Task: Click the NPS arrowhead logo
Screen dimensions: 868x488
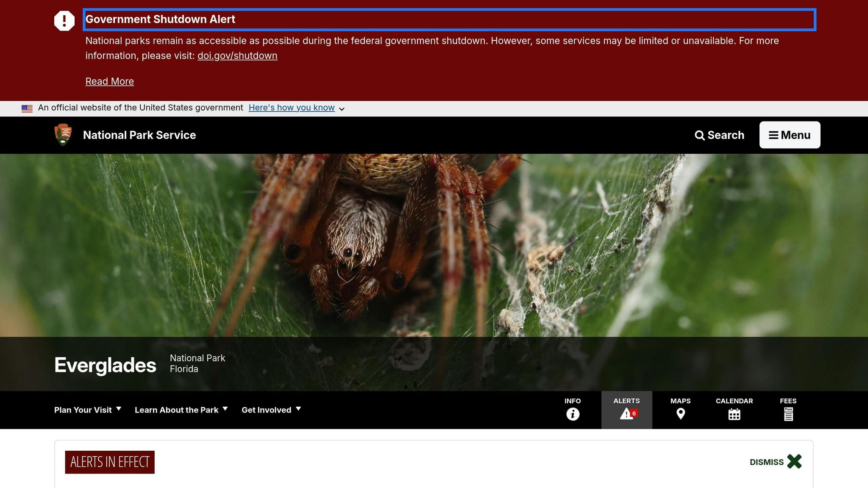Action: (63, 135)
